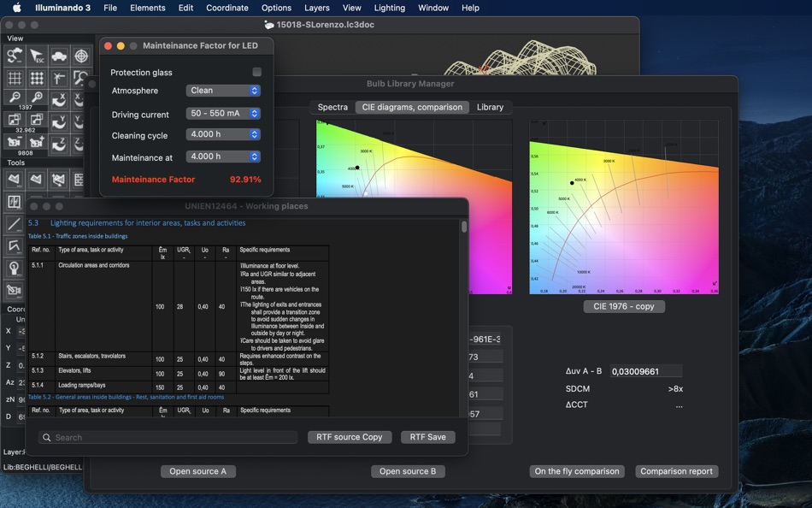Click On the fly comparison button
812x508 pixels.
pos(577,471)
